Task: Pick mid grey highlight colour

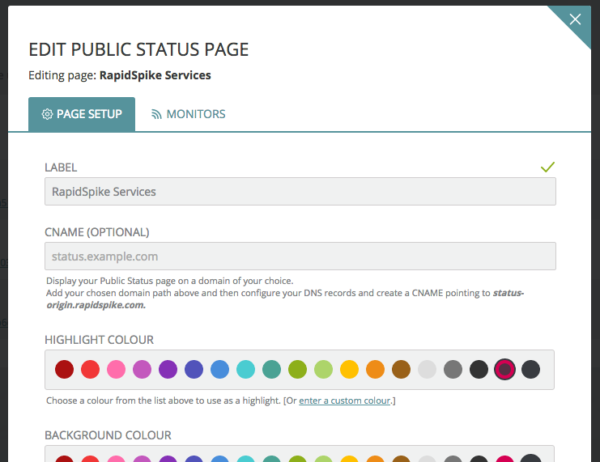Action: pyautogui.click(x=453, y=369)
